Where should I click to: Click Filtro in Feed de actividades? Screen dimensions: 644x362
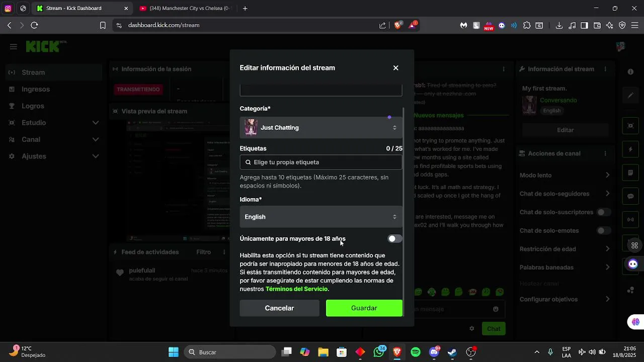pos(203,252)
